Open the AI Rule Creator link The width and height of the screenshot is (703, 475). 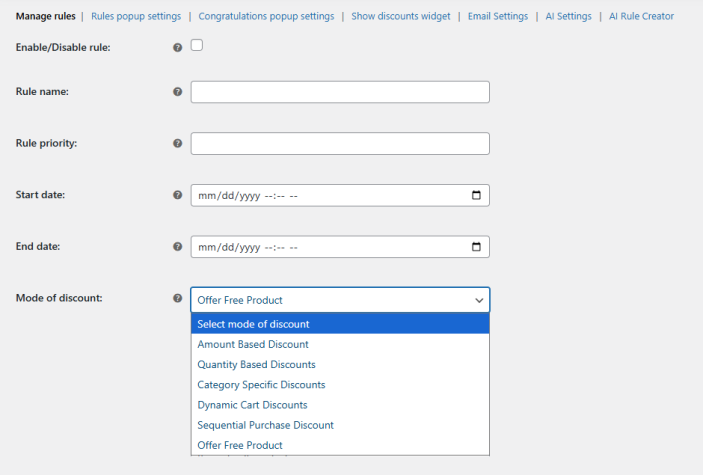click(x=641, y=16)
